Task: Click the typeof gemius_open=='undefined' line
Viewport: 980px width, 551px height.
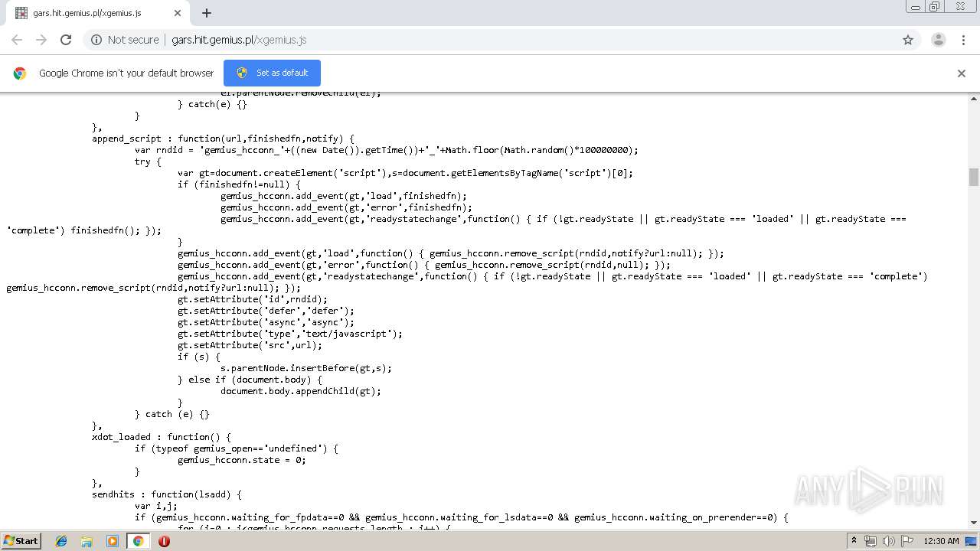Action: (236, 448)
